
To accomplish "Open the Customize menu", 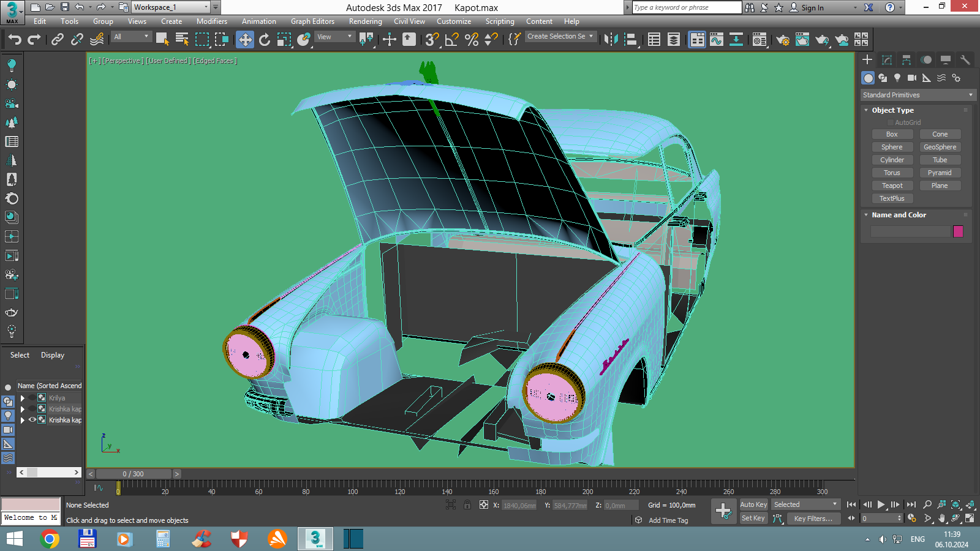I will click(x=454, y=21).
